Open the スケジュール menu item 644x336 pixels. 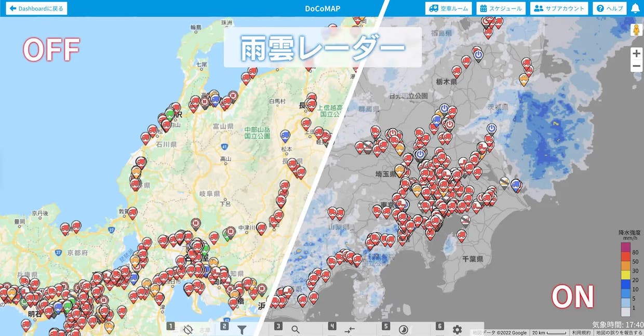click(501, 8)
